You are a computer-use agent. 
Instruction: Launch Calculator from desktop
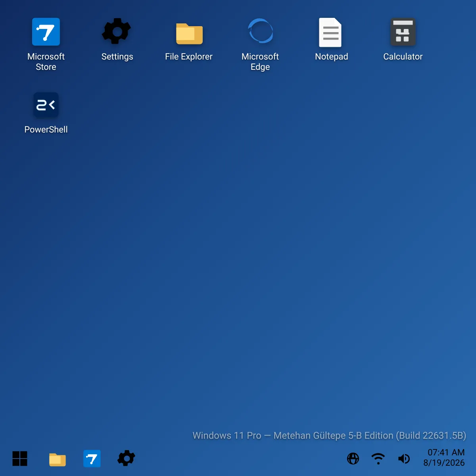[403, 32]
